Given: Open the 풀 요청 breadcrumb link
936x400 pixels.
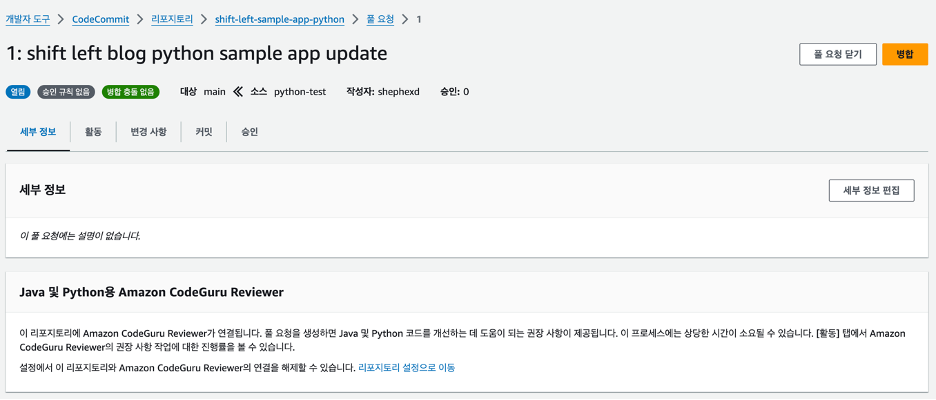Looking at the screenshot, I should pyautogui.click(x=380, y=19).
